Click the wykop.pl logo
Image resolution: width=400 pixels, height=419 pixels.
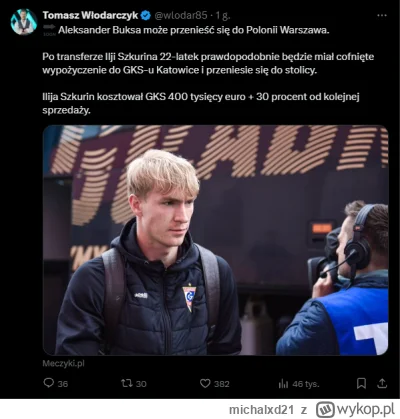[355, 409]
